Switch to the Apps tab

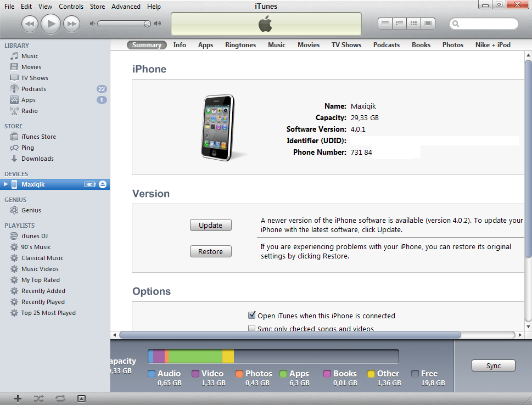click(205, 45)
